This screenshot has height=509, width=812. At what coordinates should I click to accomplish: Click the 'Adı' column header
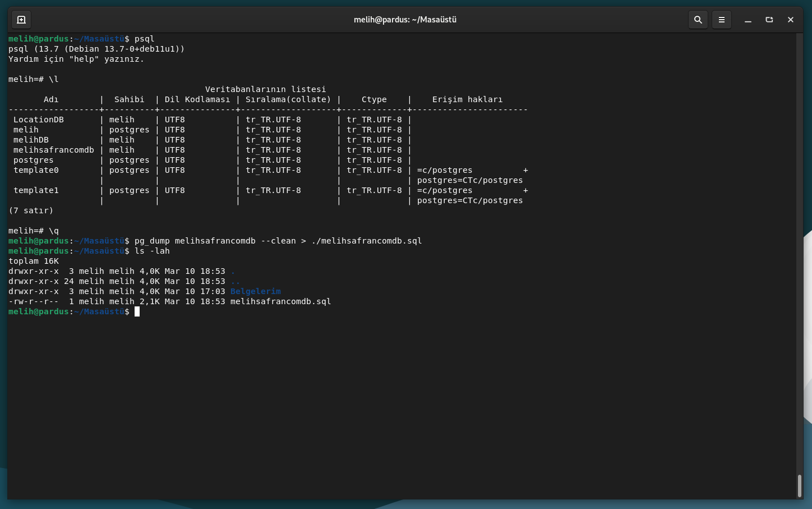(x=51, y=99)
